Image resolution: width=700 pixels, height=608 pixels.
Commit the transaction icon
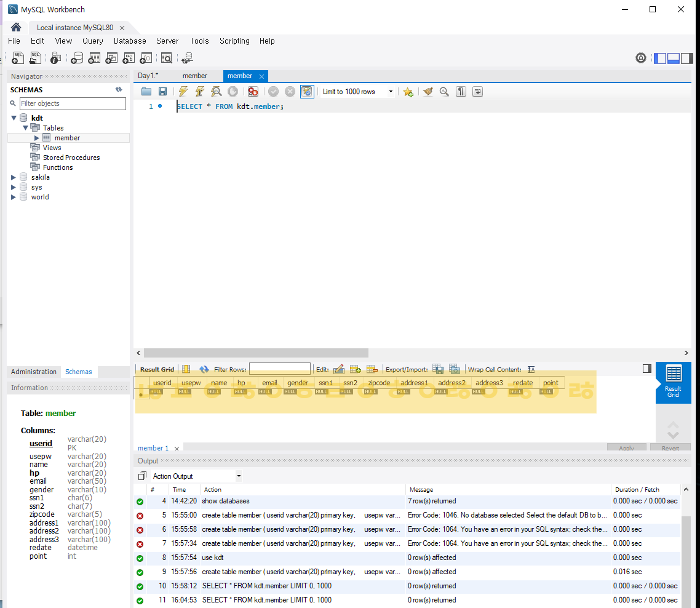point(273,92)
